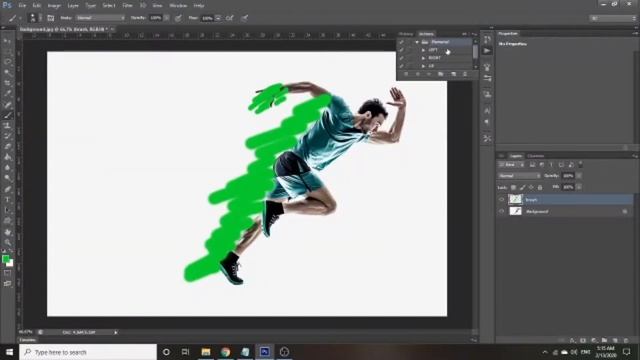
Task: Click the green foreground color swatch
Action: (x=5, y=259)
